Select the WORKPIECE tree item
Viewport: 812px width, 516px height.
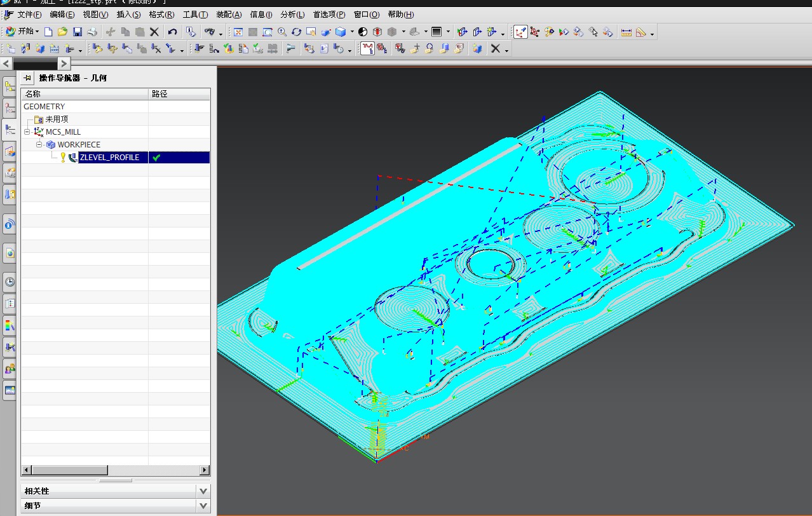tap(79, 144)
